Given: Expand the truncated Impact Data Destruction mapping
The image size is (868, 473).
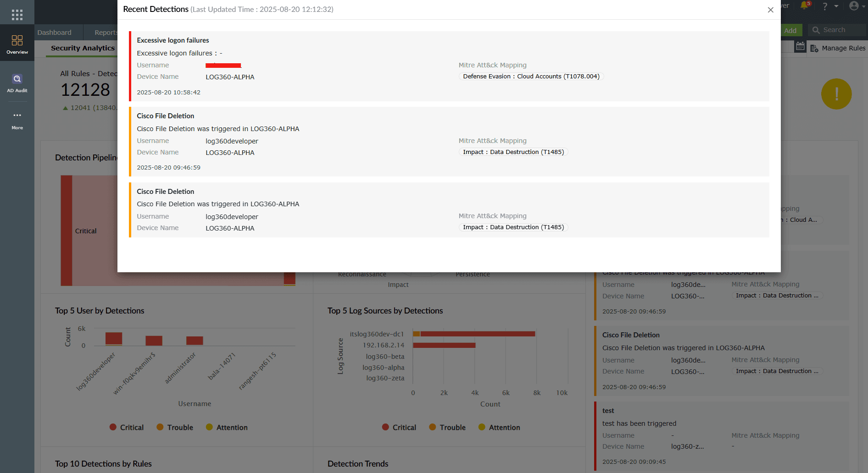Looking at the screenshot, I should (777, 295).
